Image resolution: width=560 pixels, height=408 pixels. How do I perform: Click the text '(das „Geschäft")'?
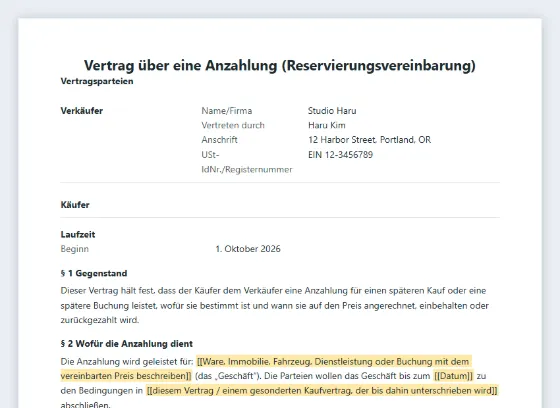[x=227, y=376]
